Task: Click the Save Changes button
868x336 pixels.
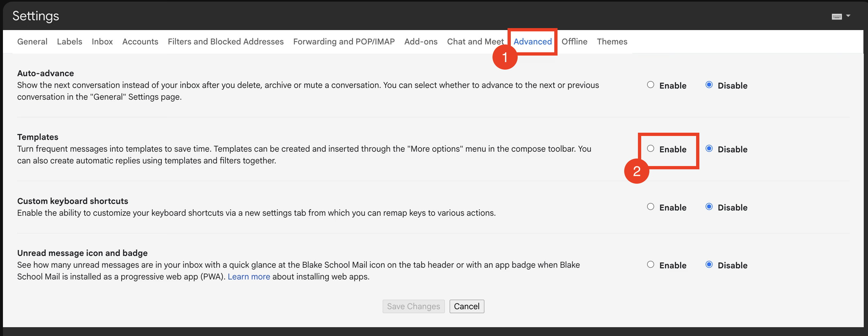Action: click(x=413, y=306)
